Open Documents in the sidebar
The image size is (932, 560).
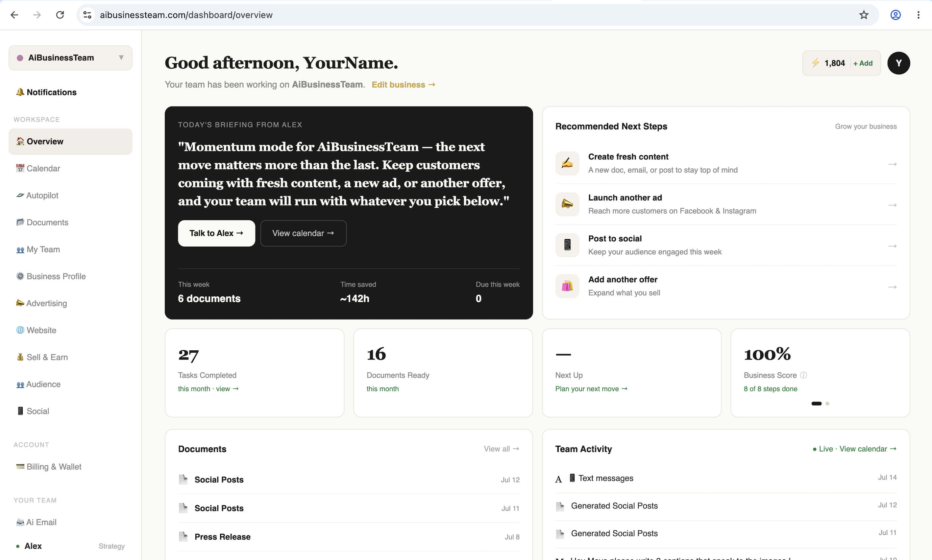70,222
